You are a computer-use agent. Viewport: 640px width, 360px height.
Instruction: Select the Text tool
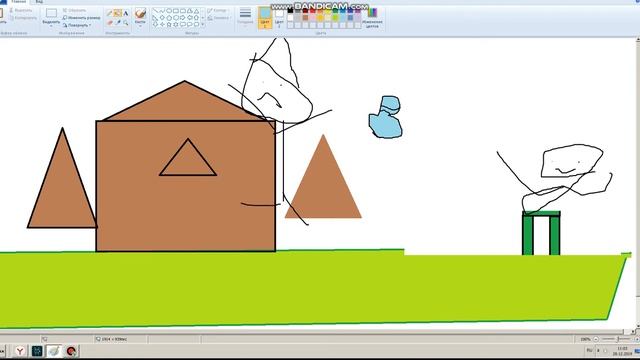point(126,13)
